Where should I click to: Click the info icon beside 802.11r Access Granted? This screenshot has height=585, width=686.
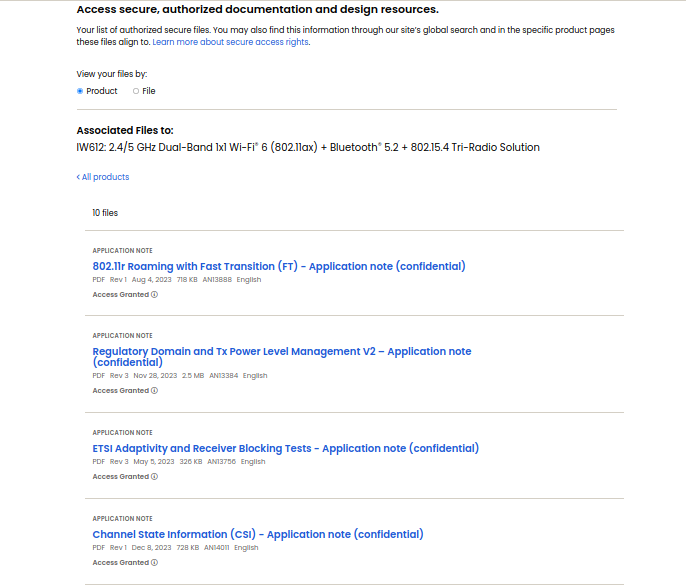154,295
